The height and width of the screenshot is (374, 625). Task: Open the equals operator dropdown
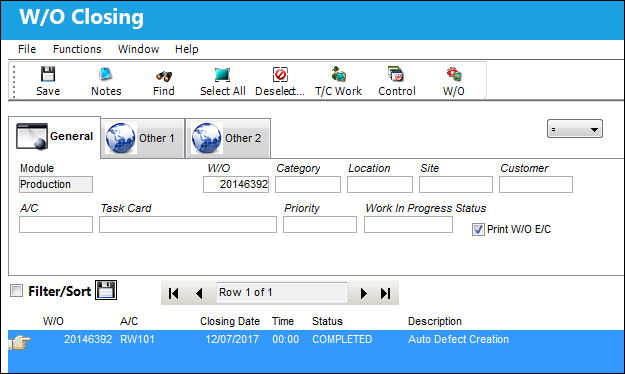coord(575,129)
